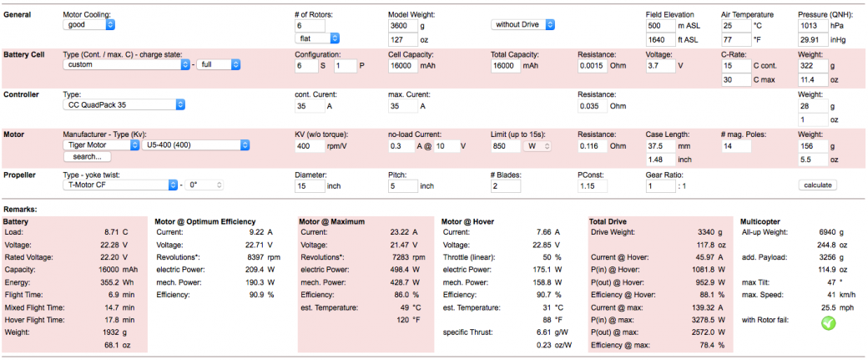Open the motor limit unit W dropdown
The image size is (868, 360).
537,146
